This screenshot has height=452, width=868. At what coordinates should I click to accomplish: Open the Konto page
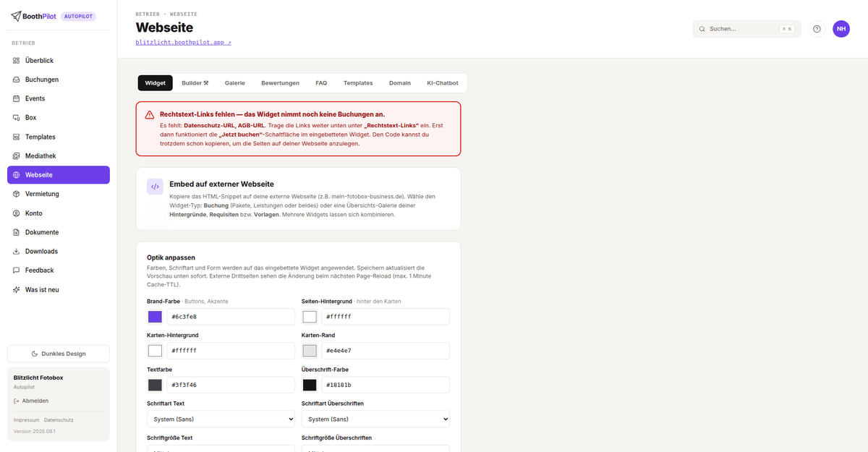tap(59, 213)
